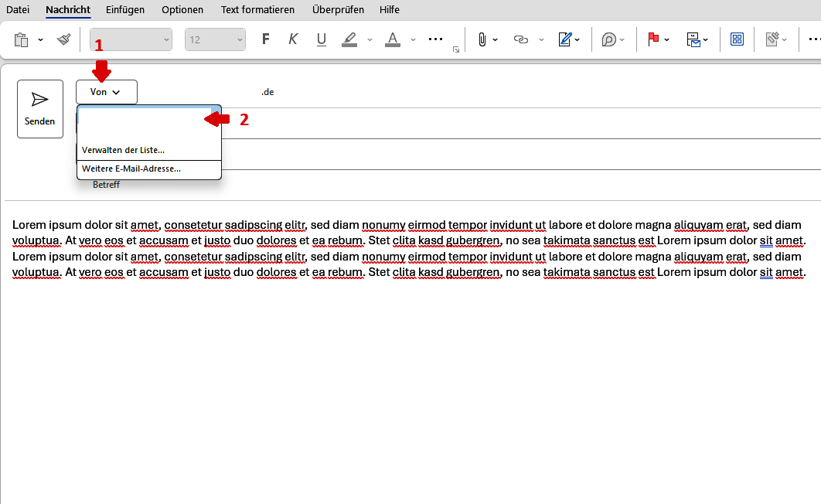The width and height of the screenshot is (821, 504).
Task: Toggle bold formatting with the F button
Action: [x=265, y=39]
